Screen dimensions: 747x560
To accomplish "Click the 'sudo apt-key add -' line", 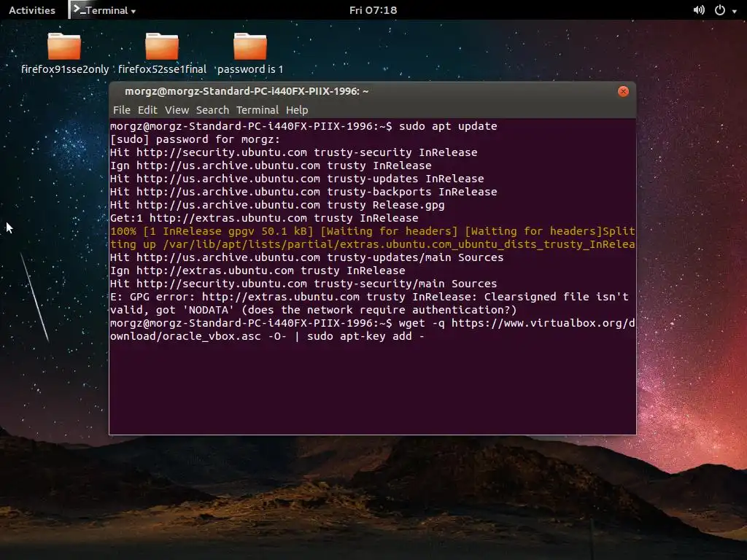I will 267,336.
